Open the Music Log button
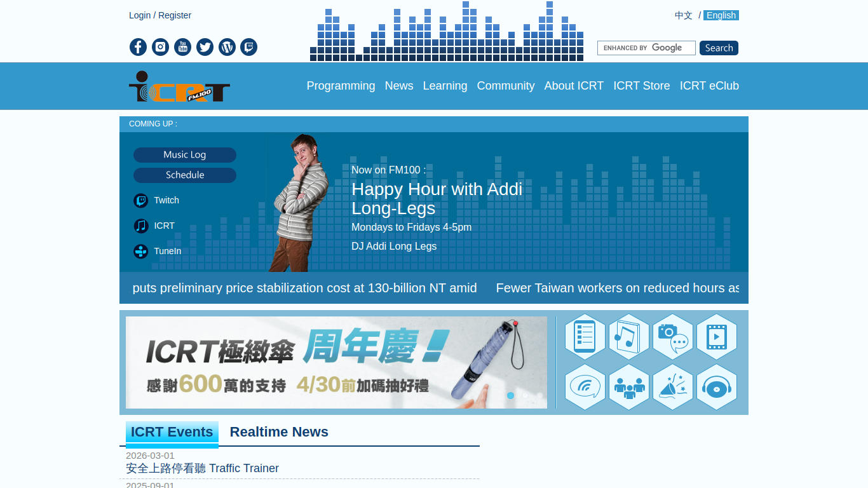Image resolution: width=868 pixels, height=488 pixels. click(185, 155)
